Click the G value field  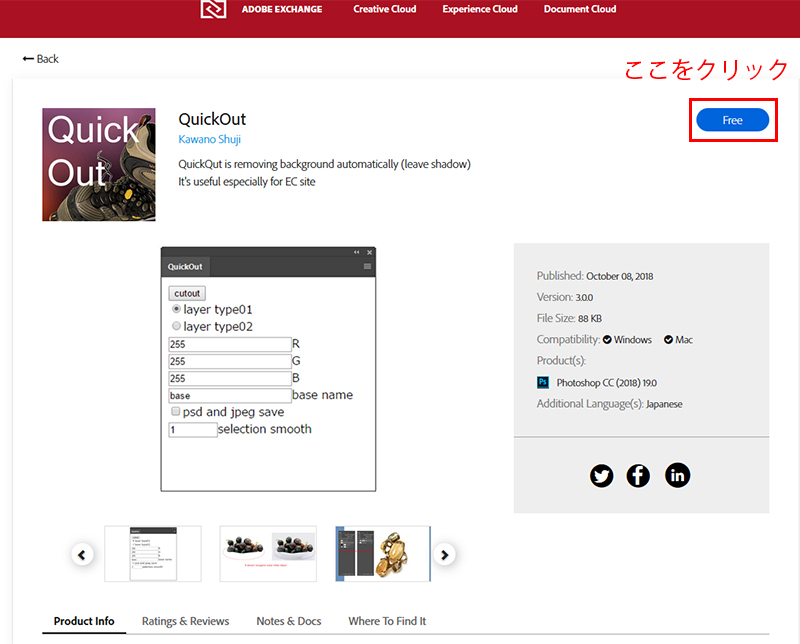click(x=230, y=361)
